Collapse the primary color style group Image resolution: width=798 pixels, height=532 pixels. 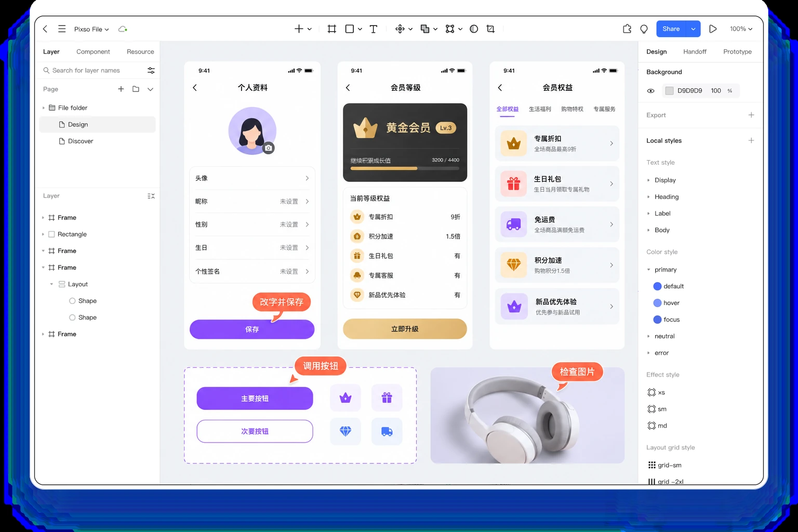pos(648,270)
